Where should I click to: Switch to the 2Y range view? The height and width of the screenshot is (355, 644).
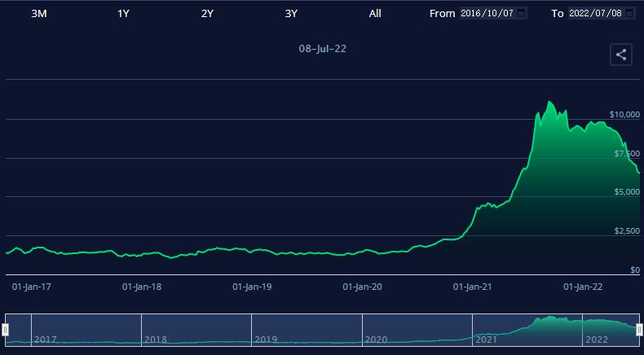click(207, 14)
